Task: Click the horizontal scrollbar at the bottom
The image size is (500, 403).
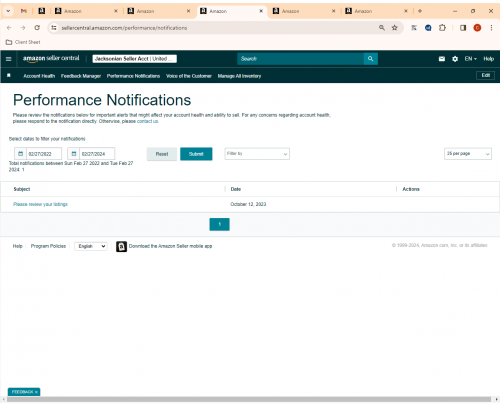Action: (249, 399)
